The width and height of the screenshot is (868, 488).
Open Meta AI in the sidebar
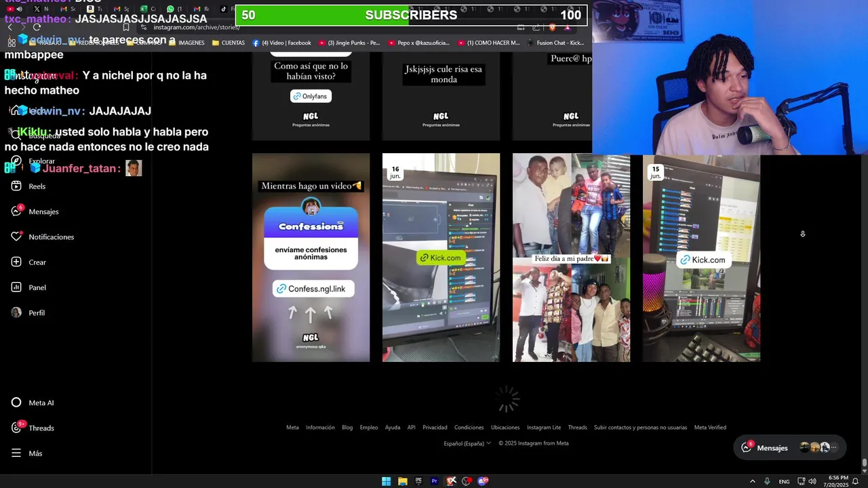pyautogui.click(x=33, y=403)
